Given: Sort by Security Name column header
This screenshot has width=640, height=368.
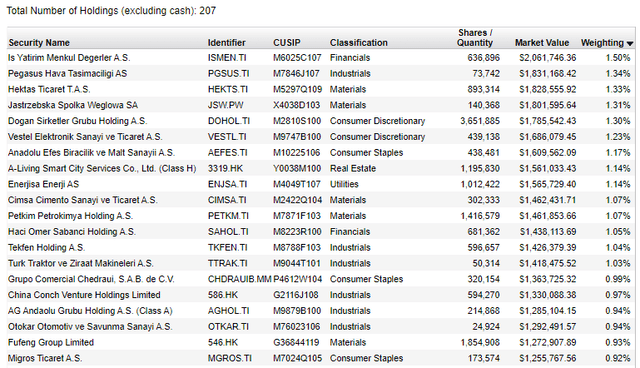Looking at the screenshot, I should pyautogui.click(x=39, y=43).
